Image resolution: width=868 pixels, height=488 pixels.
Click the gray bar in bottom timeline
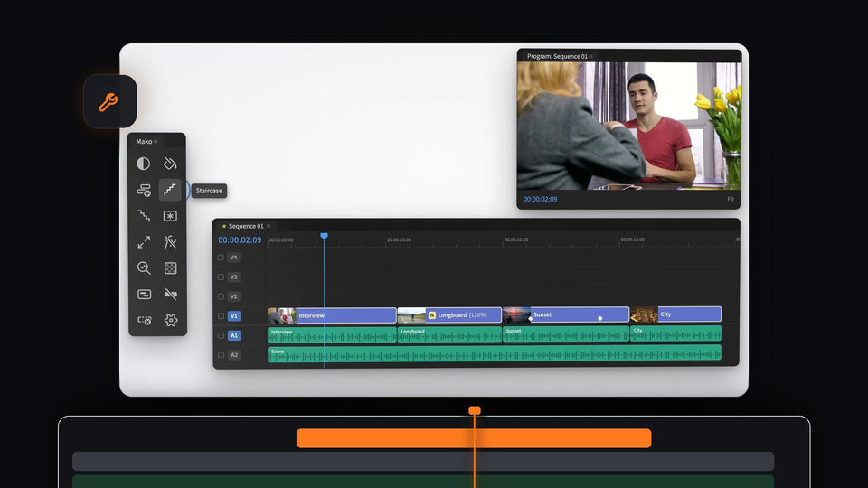423,462
